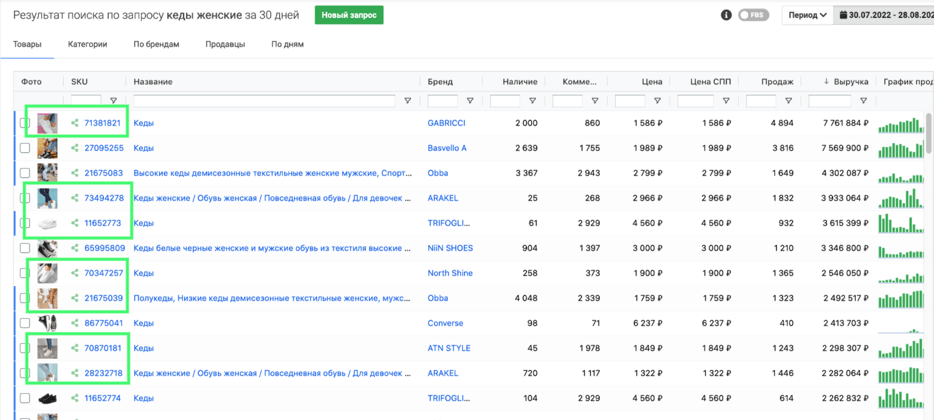The height and width of the screenshot is (420, 934).
Task: Open the date range picker 30.07.2022
Action: coord(886,15)
